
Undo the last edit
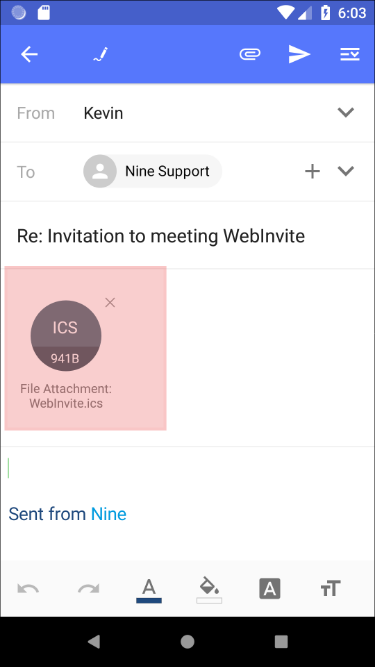[x=28, y=589]
